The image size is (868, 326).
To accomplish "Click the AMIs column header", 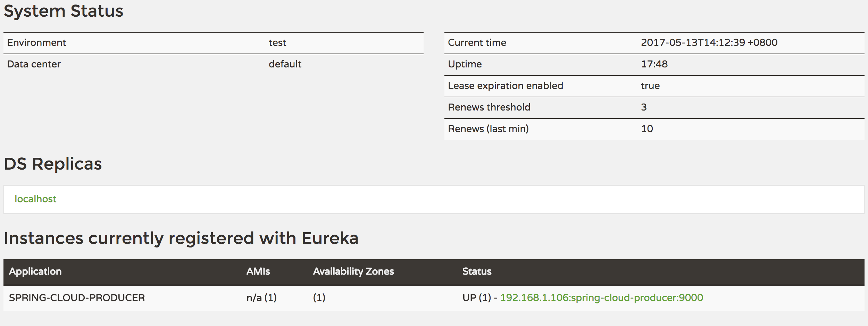I will (258, 271).
